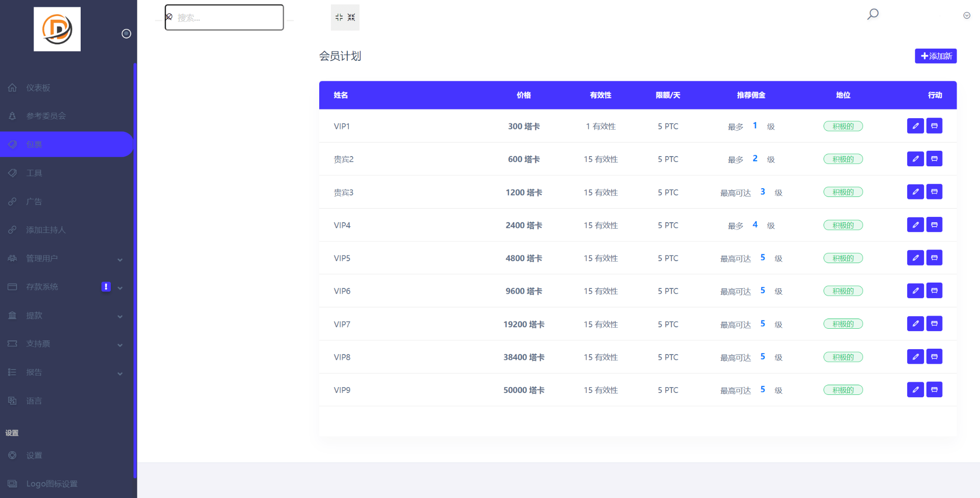Click the 推荐佣金 column header
The width and height of the screenshot is (980, 498).
point(751,95)
